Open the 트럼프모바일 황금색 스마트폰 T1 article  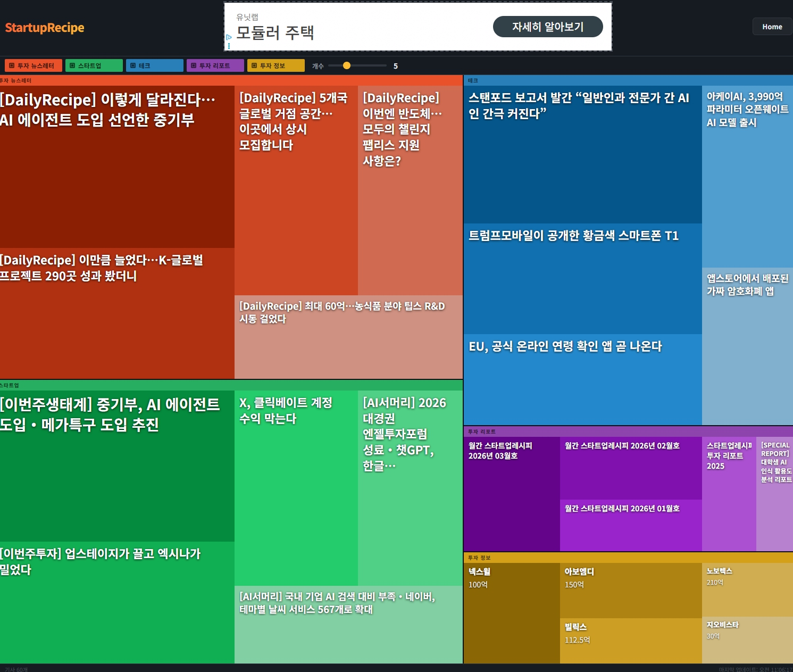582,277
